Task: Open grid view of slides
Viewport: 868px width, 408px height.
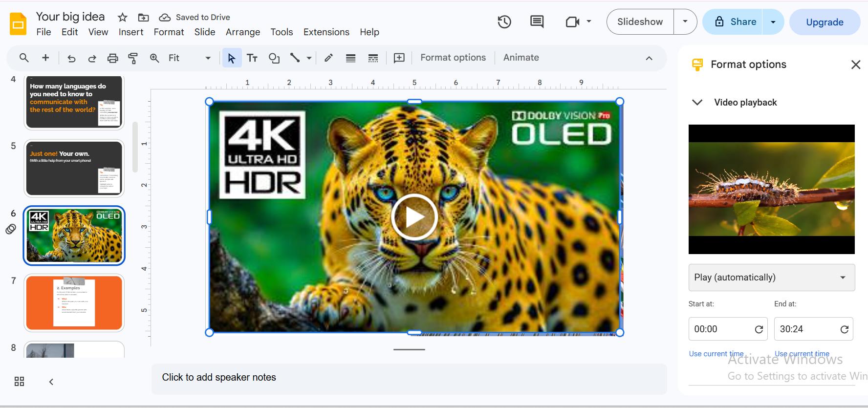Action: pos(20,382)
